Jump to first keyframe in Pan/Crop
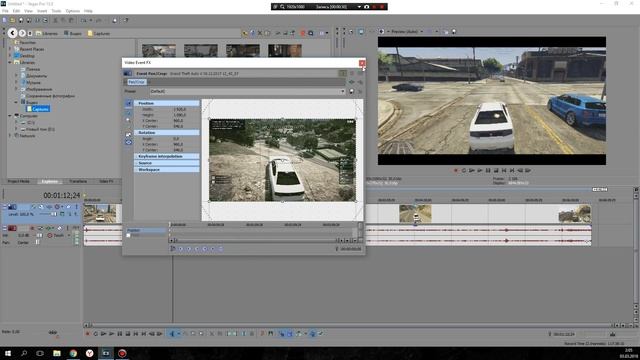640x360 pixels. click(x=181, y=249)
